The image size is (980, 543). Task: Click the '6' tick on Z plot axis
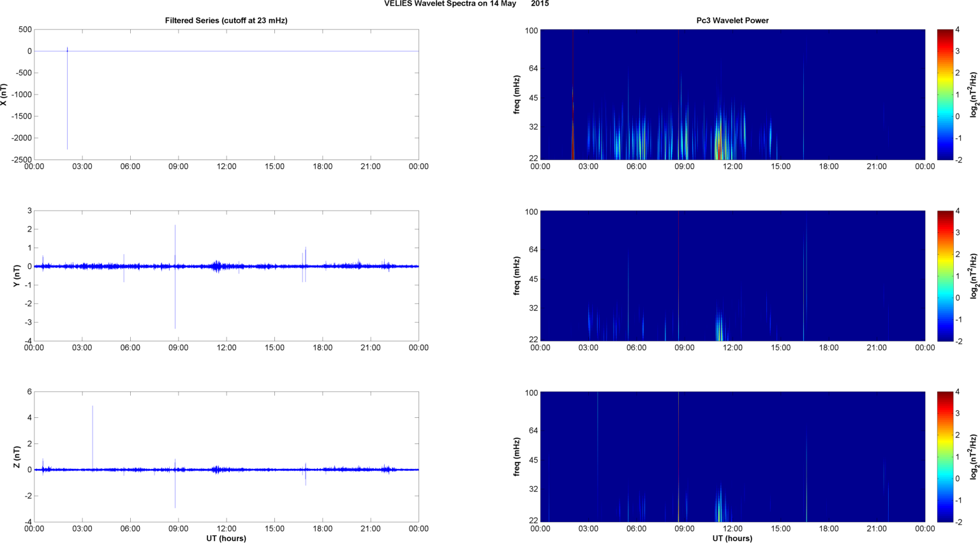29,392
